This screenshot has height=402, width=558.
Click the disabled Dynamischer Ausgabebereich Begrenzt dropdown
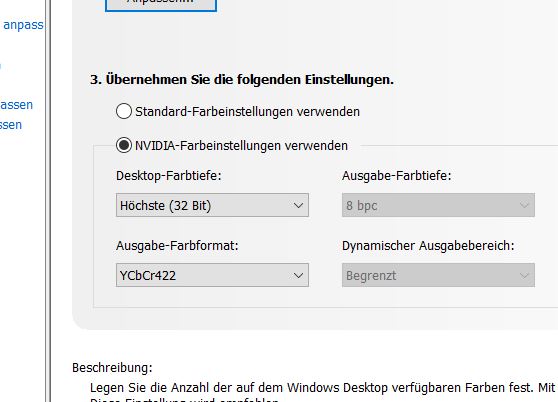[438, 275]
